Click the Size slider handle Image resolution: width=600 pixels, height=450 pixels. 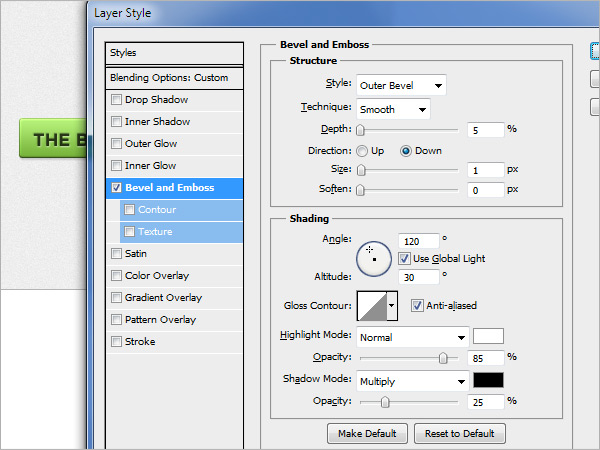point(361,170)
